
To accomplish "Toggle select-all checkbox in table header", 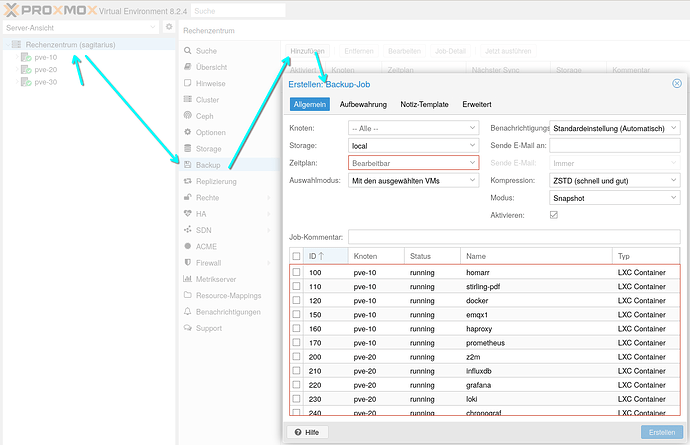I will click(296, 256).
